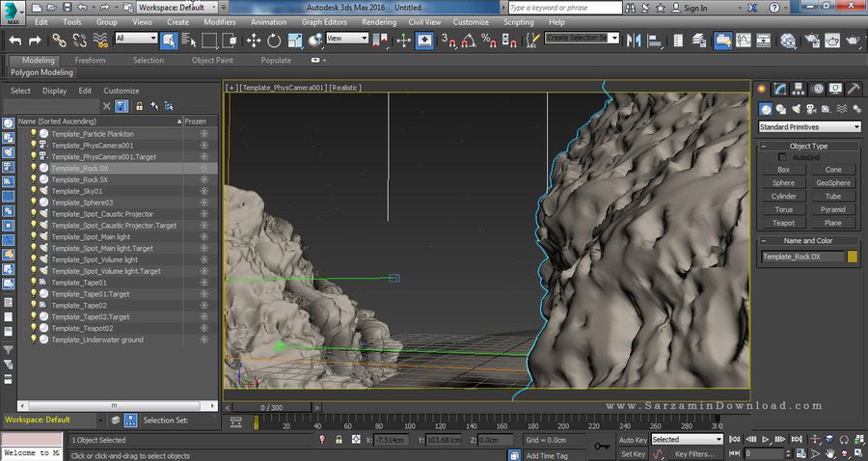Select the Select and Rotate tool
The image size is (868, 461).
(274, 40)
